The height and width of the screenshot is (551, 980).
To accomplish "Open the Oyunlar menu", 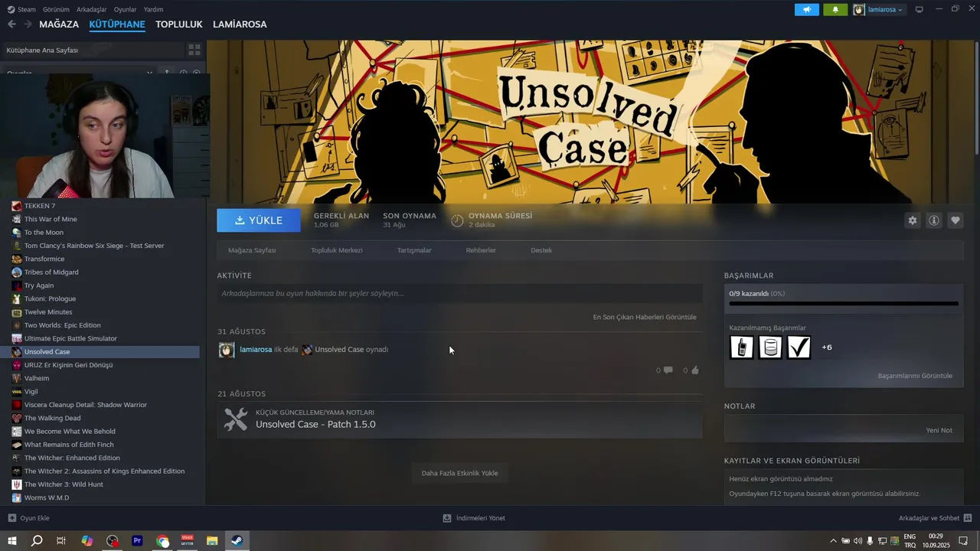I will tap(125, 9).
